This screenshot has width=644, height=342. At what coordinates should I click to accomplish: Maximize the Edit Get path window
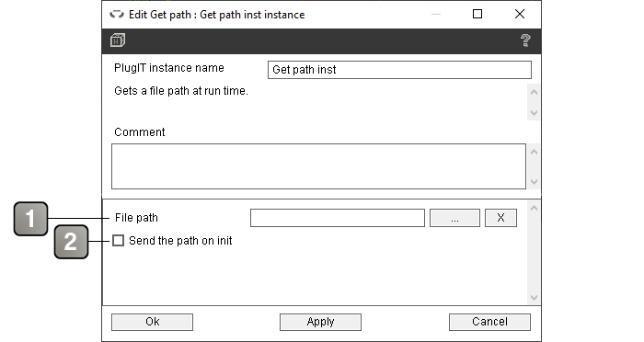click(x=477, y=14)
